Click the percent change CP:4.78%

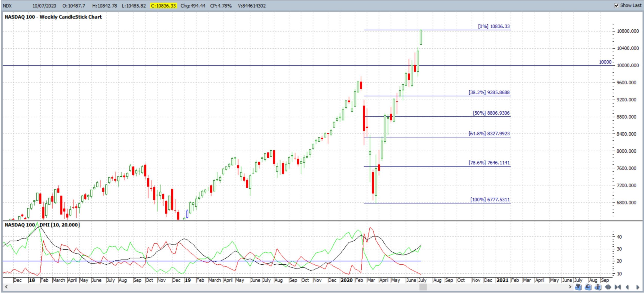[221, 6]
